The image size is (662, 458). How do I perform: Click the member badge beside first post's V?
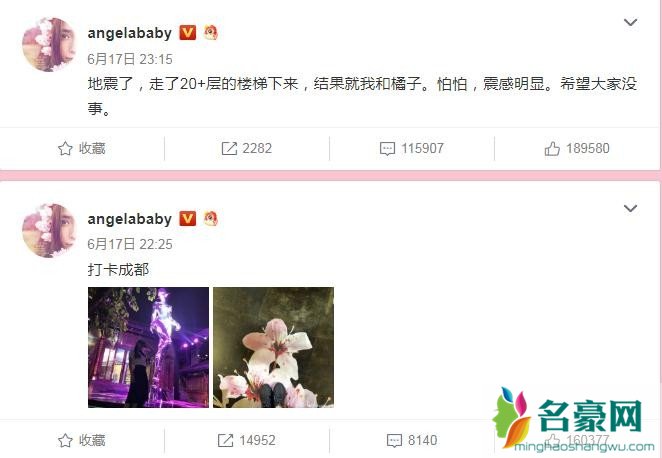pos(211,33)
